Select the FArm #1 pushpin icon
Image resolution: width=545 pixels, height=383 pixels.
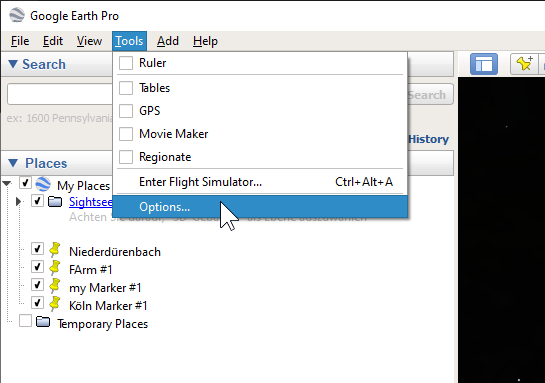coord(55,267)
